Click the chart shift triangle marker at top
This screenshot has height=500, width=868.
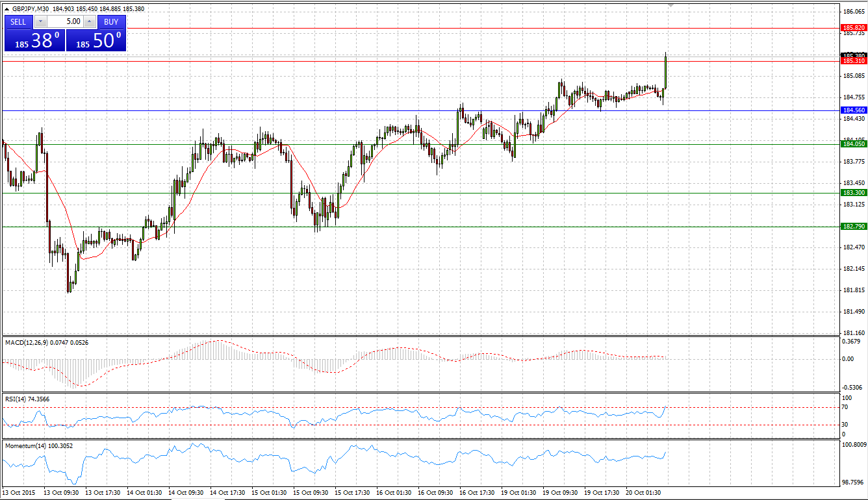click(670, 5)
